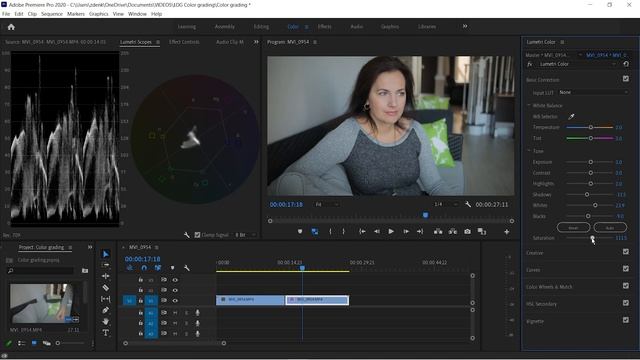The height and width of the screenshot is (360, 640).
Task: Pick the WB Selector eyedropper
Action: pos(571,117)
